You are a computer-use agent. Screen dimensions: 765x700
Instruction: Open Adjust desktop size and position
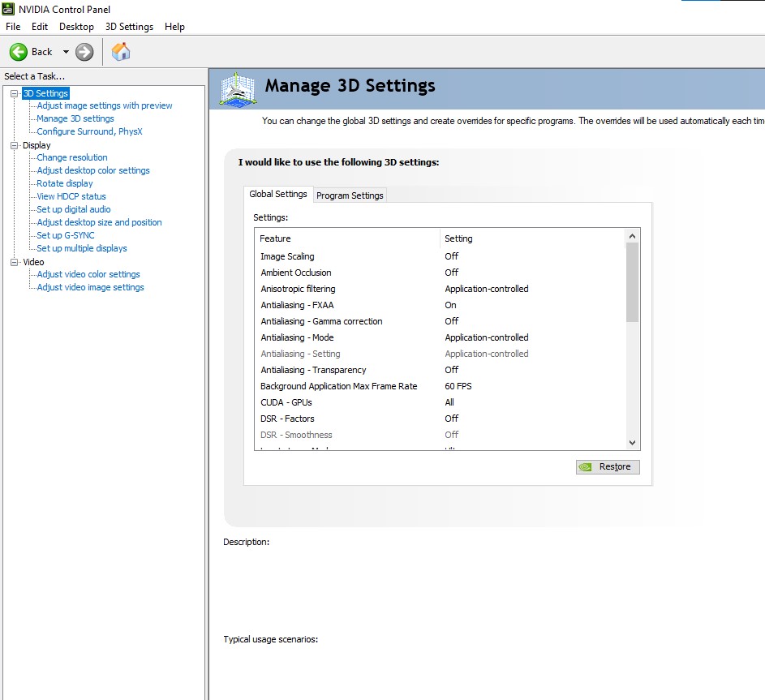click(99, 222)
